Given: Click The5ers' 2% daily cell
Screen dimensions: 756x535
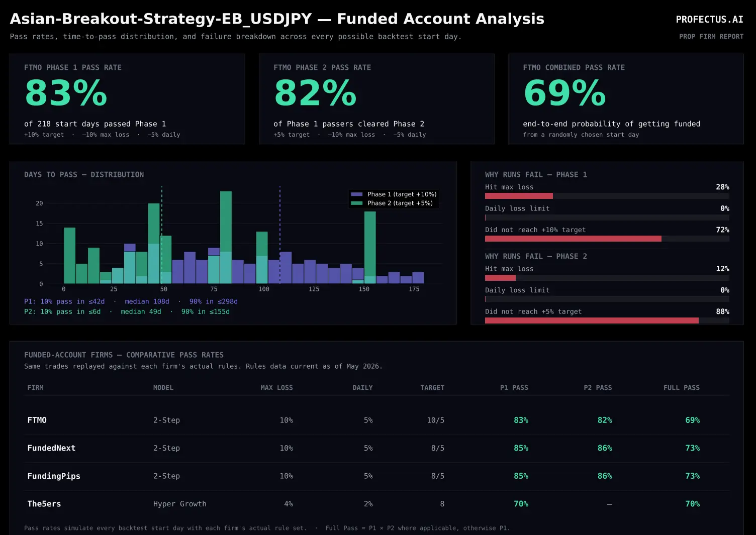Looking at the screenshot, I should (x=368, y=504).
